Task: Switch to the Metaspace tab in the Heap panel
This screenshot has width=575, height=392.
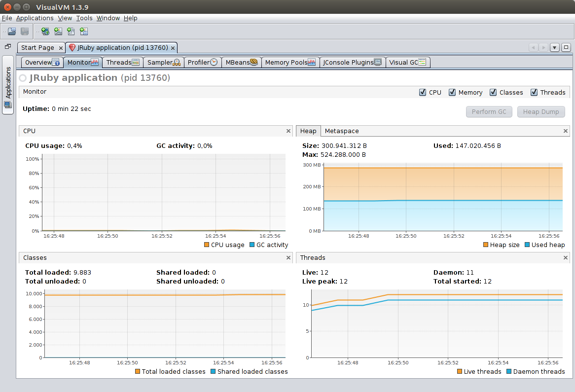Action: 342,131
